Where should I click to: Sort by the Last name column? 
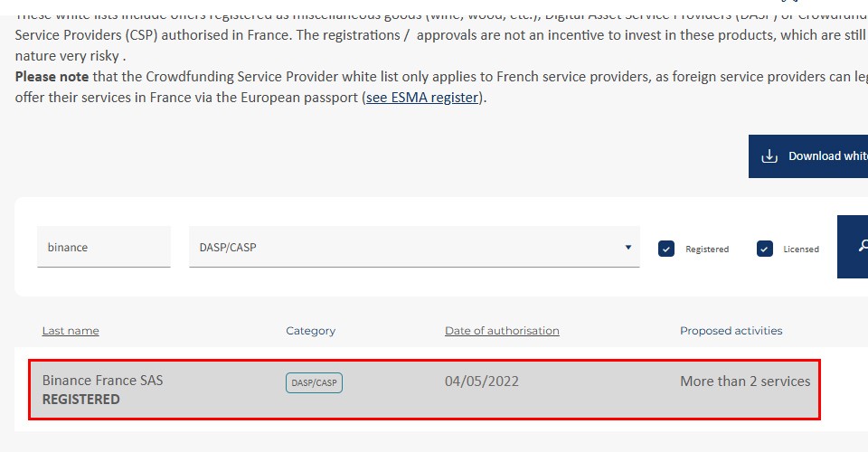[x=71, y=331]
